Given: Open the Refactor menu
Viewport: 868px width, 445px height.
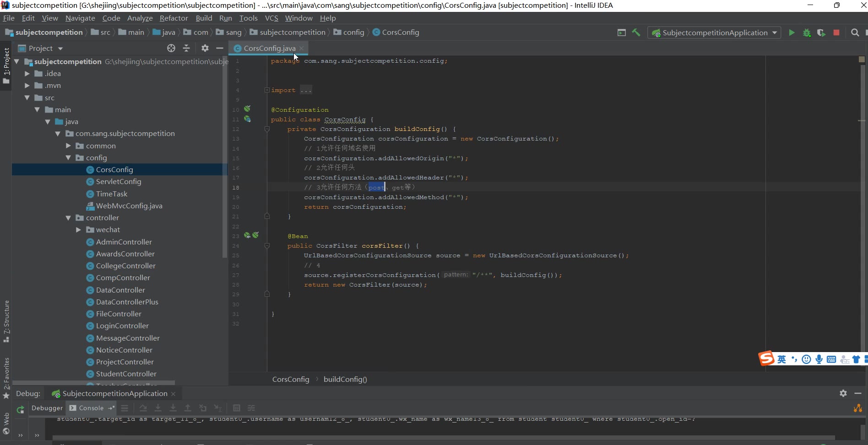Looking at the screenshot, I should point(174,18).
